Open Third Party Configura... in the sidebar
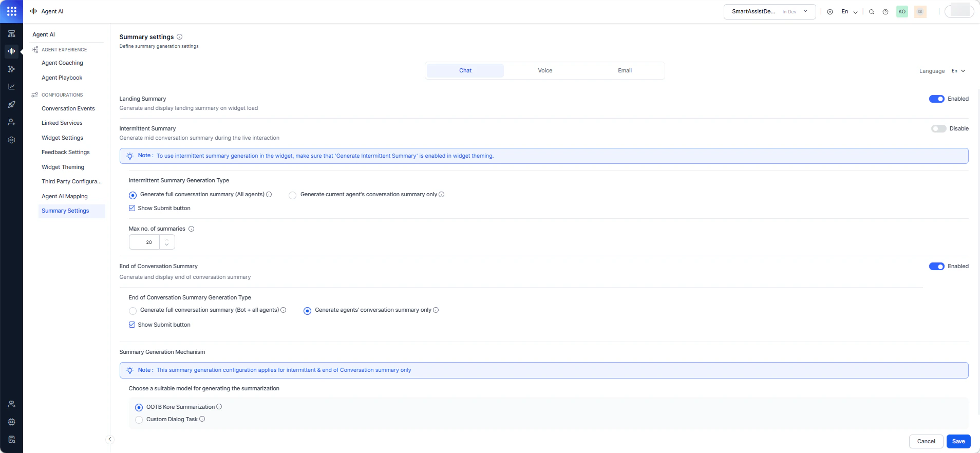Viewport: 980px width, 453px height. [x=72, y=182]
